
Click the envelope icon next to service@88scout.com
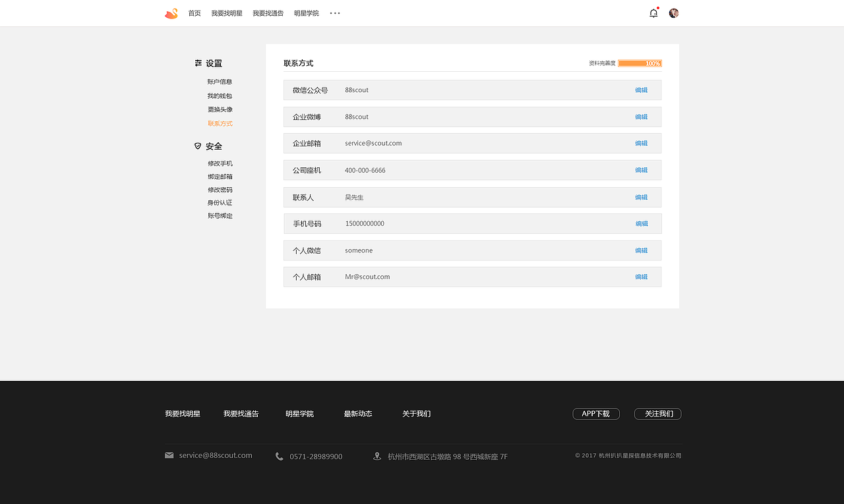click(167, 455)
